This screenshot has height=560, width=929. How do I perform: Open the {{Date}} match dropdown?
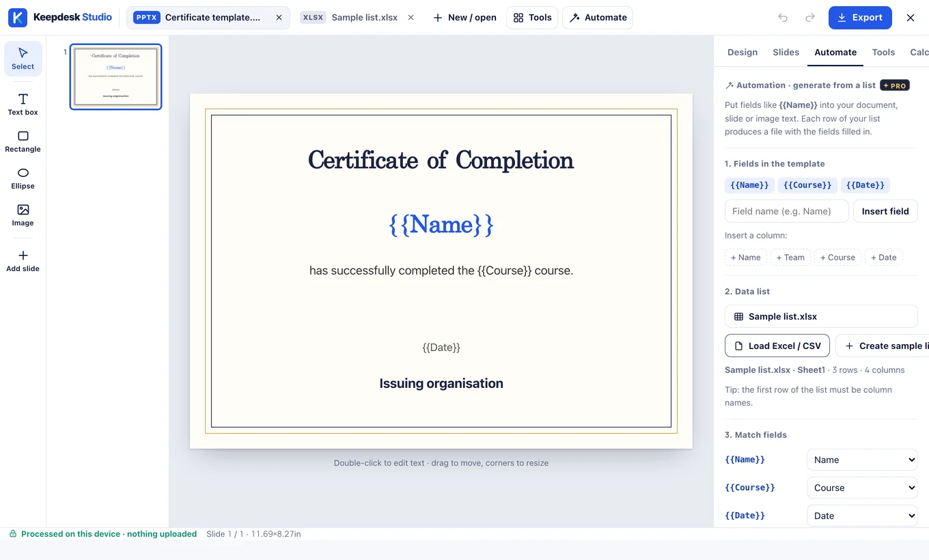click(862, 516)
